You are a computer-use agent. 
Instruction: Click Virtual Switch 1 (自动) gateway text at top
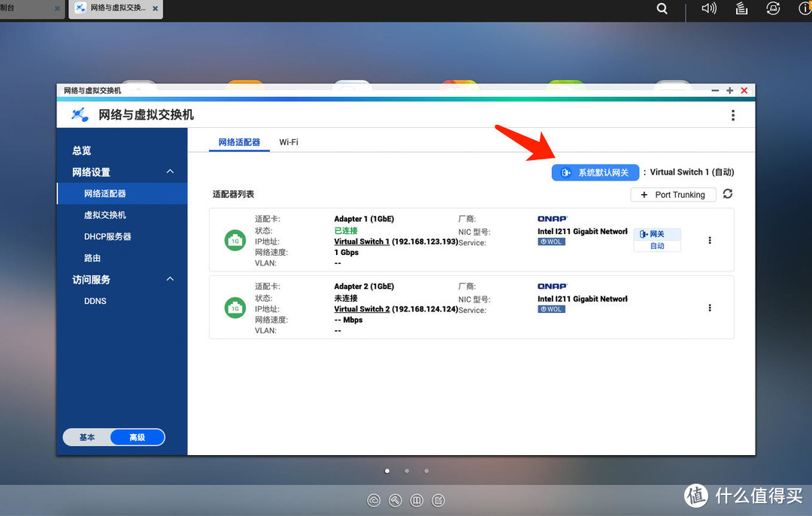click(x=692, y=172)
